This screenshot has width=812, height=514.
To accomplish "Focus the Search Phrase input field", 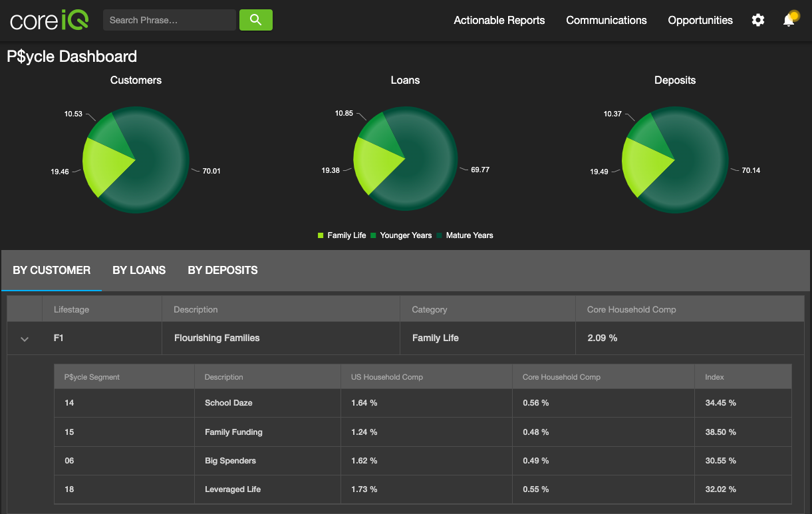I will [x=170, y=20].
